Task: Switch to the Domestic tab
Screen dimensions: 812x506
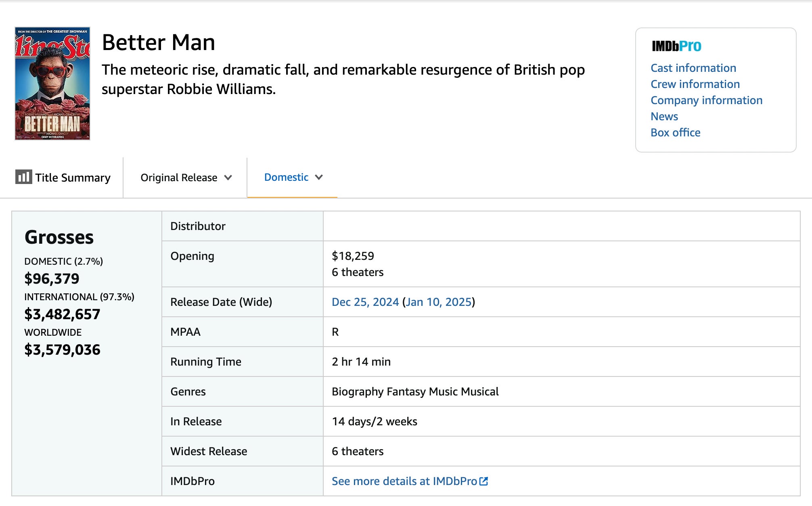Action: (286, 177)
